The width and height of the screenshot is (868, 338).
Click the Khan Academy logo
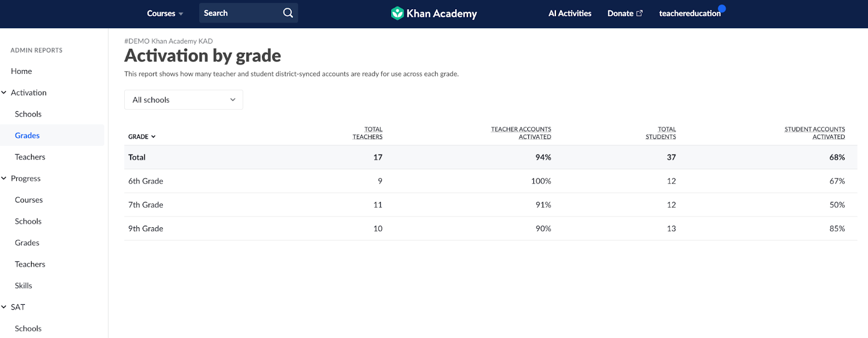coord(433,13)
